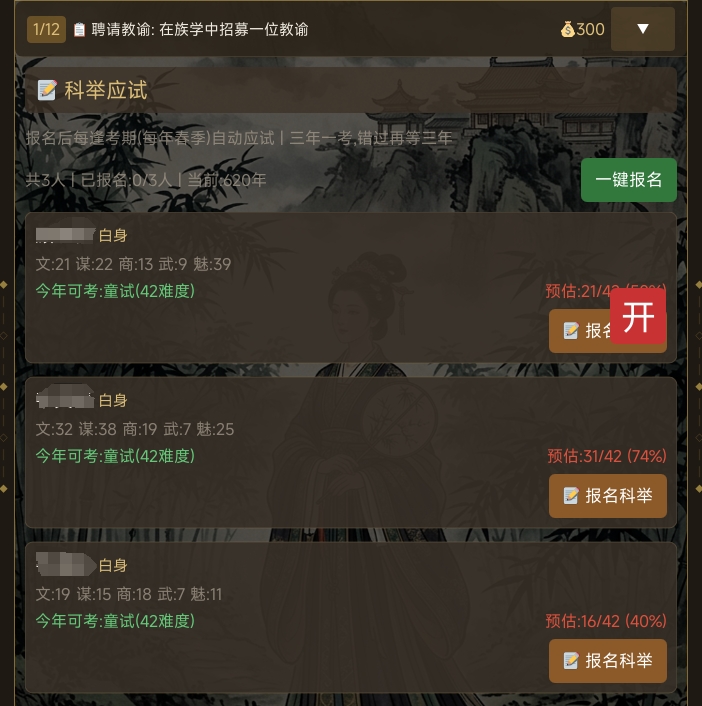This screenshot has width=702, height=706.
Task: Click the money bag icon near 300
Action: pyautogui.click(x=567, y=30)
